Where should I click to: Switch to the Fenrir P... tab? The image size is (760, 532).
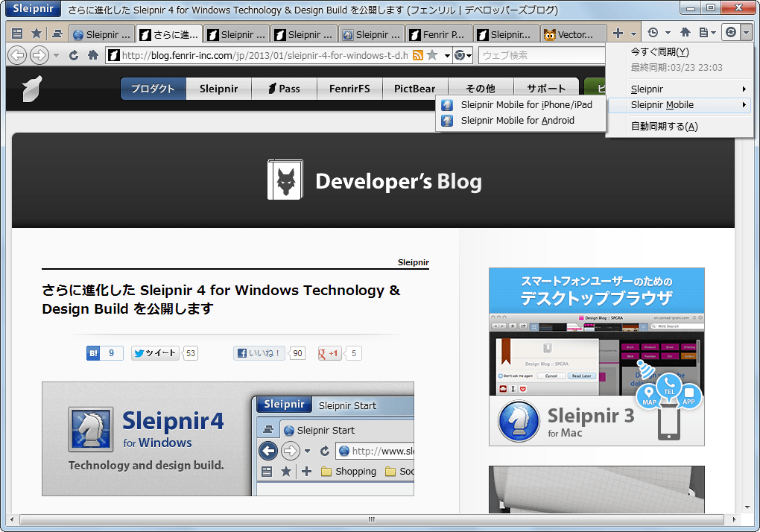pos(438,34)
